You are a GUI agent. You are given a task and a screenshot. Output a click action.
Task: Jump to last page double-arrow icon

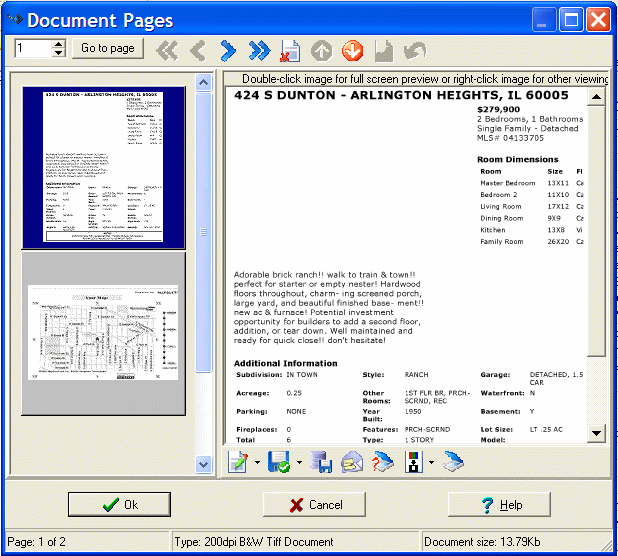pyautogui.click(x=259, y=49)
